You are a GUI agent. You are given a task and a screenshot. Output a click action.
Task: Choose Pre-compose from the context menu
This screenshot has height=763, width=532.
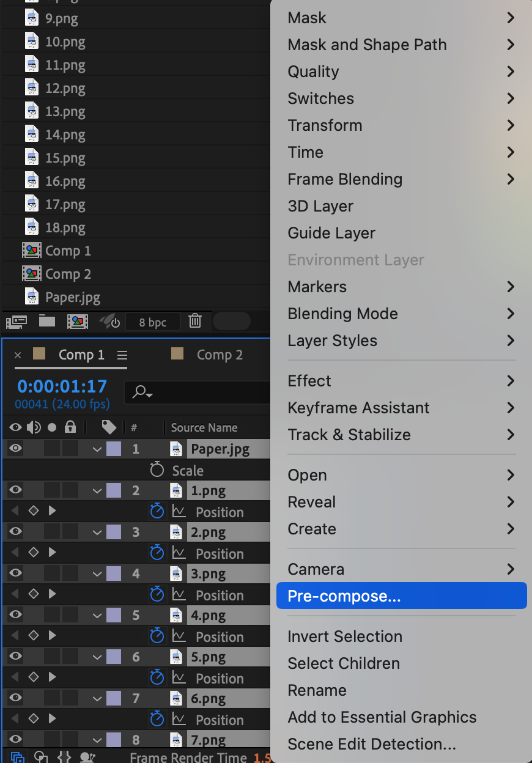pyautogui.click(x=401, y=595)
